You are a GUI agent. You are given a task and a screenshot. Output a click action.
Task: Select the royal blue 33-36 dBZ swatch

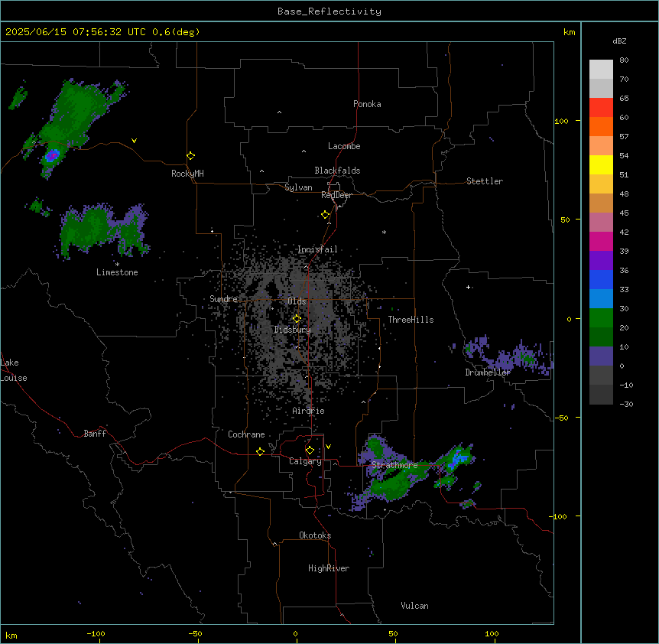click(601, 279)
